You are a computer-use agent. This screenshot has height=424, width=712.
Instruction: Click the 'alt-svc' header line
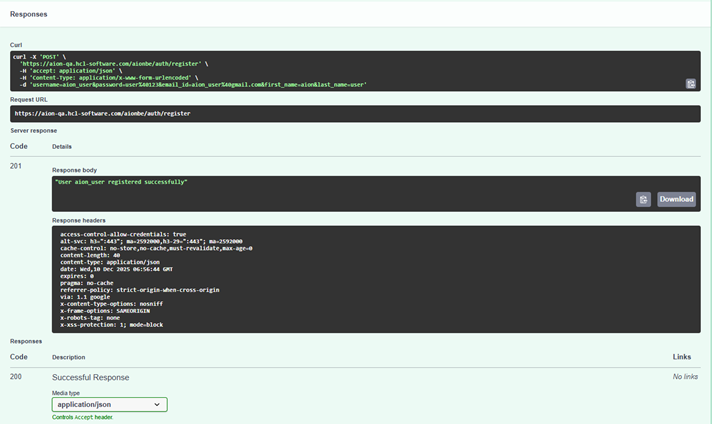(151, 242)
